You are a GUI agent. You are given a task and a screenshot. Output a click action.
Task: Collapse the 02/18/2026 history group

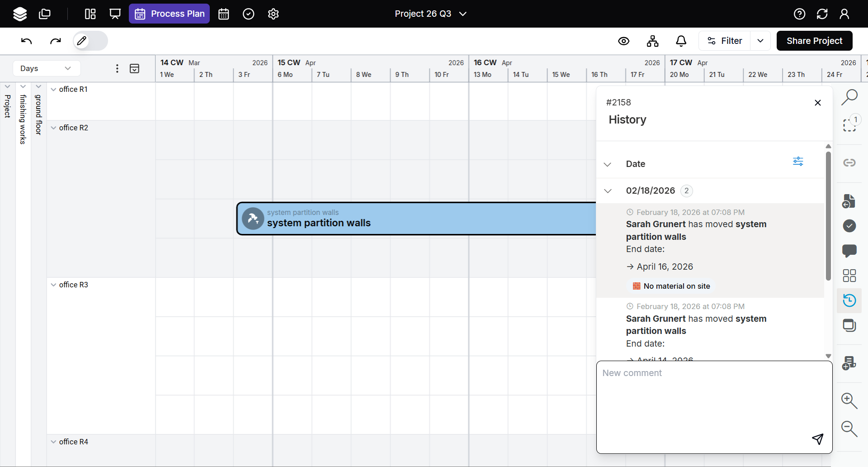click(608, 191)
